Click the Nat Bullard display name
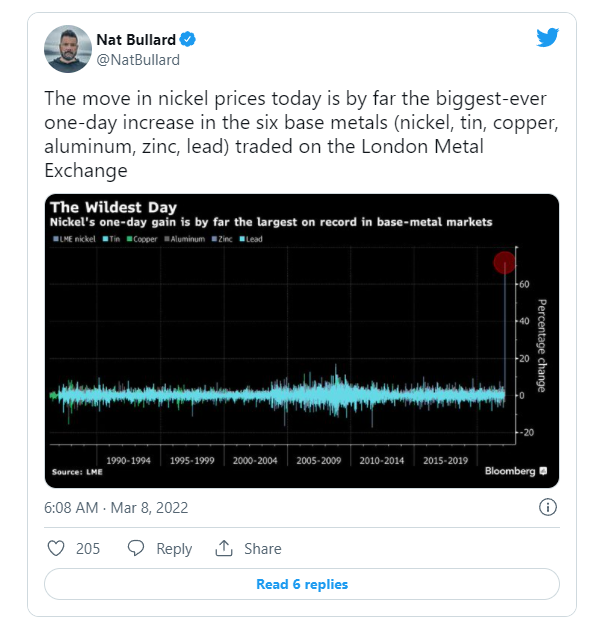This screenshot has height=628, width=606. pyautogui.click(x=135, y=40)
